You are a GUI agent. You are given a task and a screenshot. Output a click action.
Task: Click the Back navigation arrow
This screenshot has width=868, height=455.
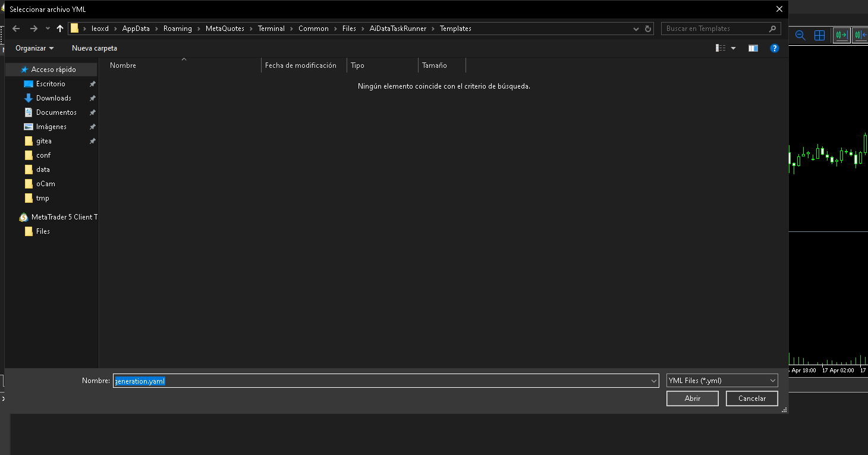coord(16,29)
